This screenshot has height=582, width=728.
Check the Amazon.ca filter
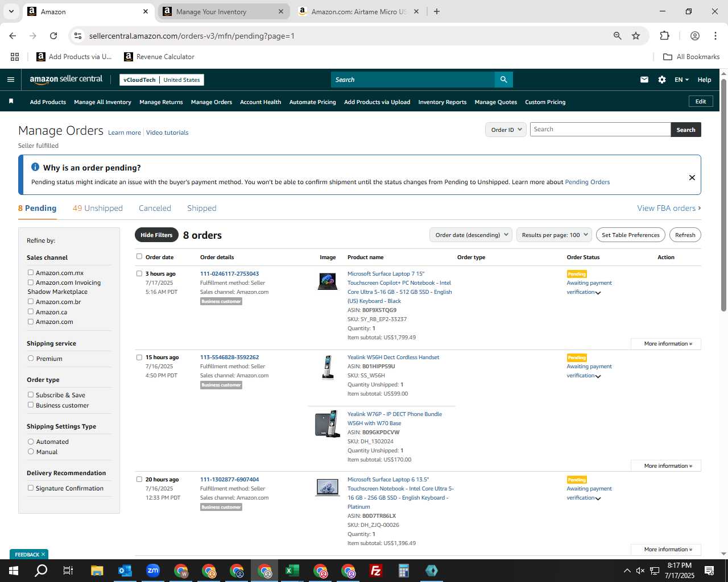click(31, 311)
